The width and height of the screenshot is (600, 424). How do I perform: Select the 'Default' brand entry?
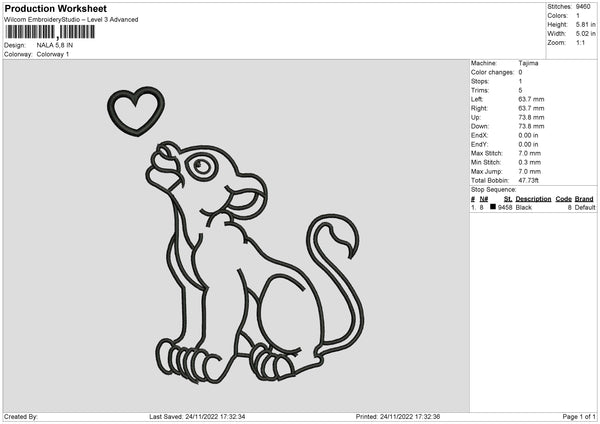click(x=585, y=207)
